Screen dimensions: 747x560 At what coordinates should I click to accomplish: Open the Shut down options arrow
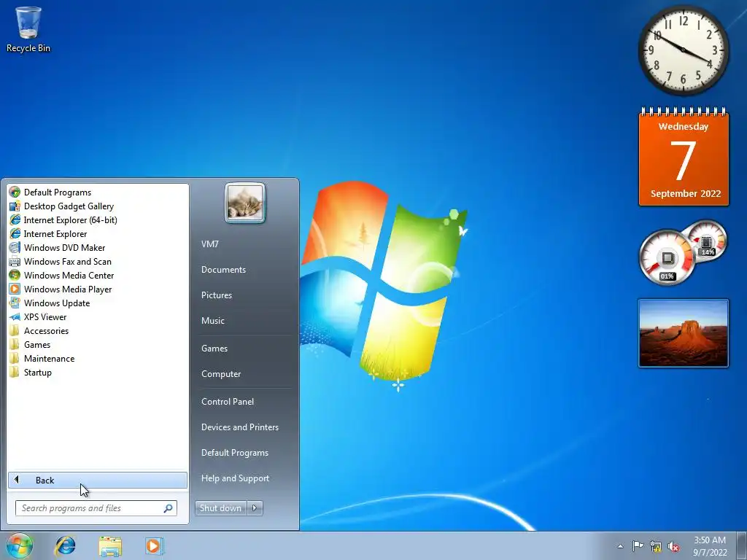(255, 508)
